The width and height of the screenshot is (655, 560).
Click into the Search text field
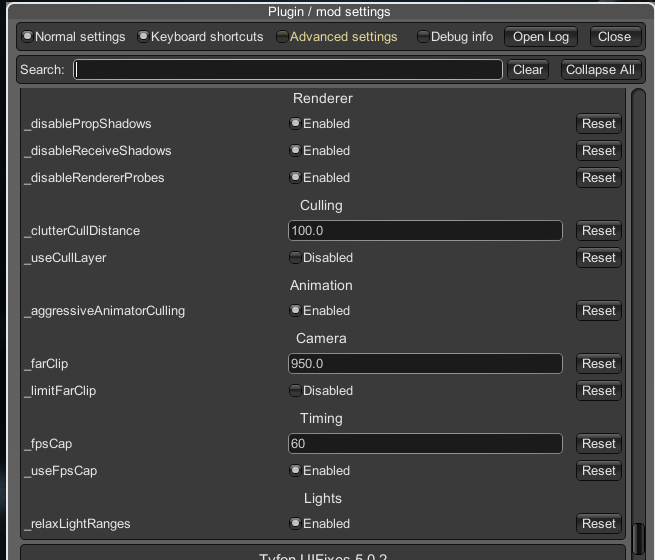(x=288, y=69)
